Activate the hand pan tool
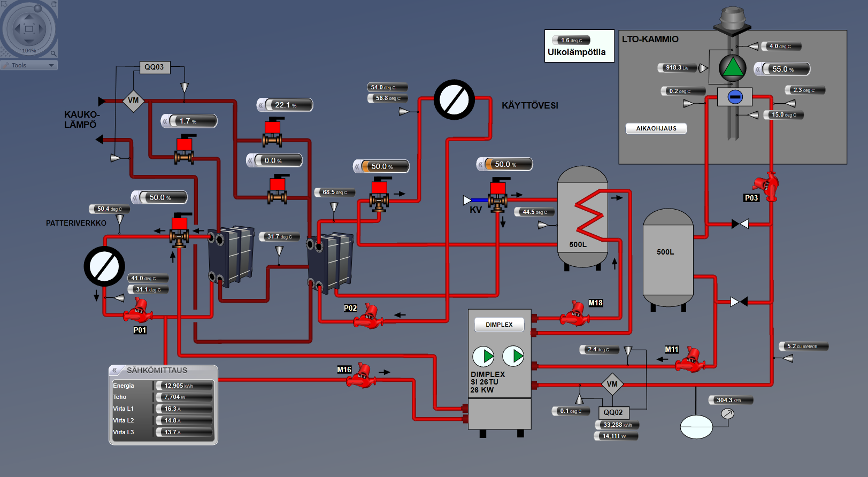The image size is (868, 477). 53,4
